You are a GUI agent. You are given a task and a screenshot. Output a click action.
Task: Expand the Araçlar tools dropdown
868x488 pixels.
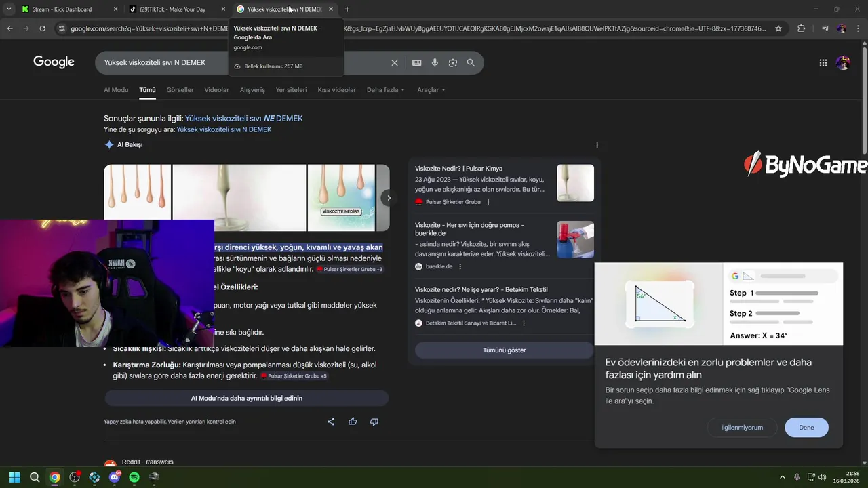[x=431, y=90]
